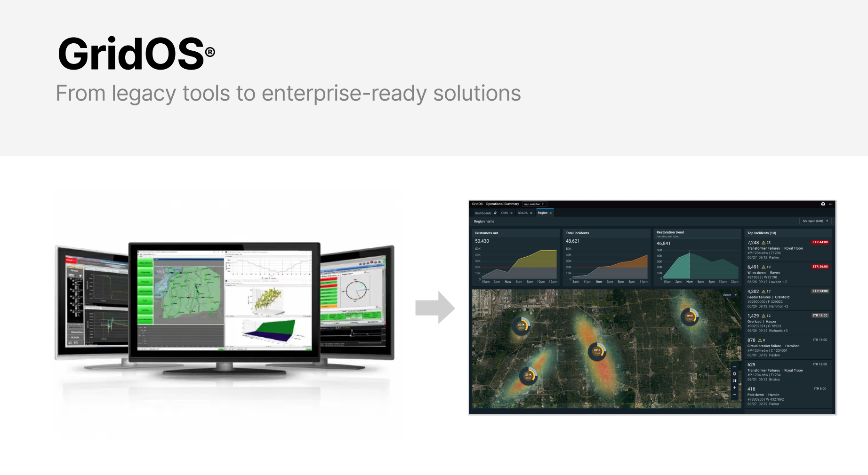Viewport: 868px width, 475px height.
Task: Open the three-dot more menu in GridOS header
Action: point(831,204)
